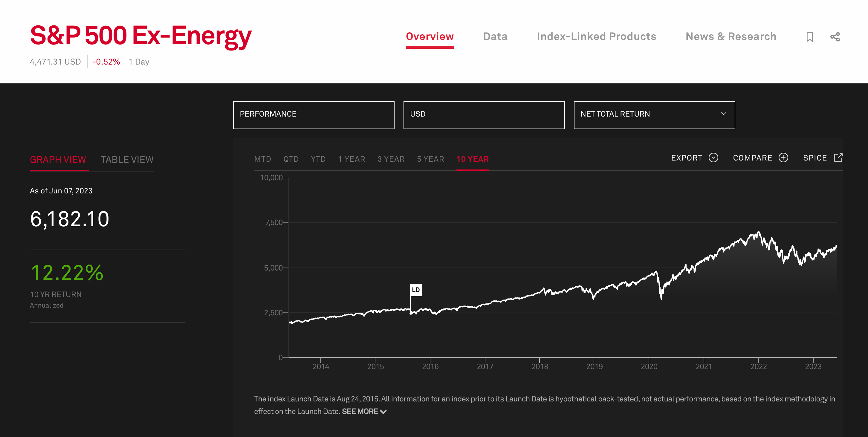
Task: Select the YTD time range
Action: point(318,159)
